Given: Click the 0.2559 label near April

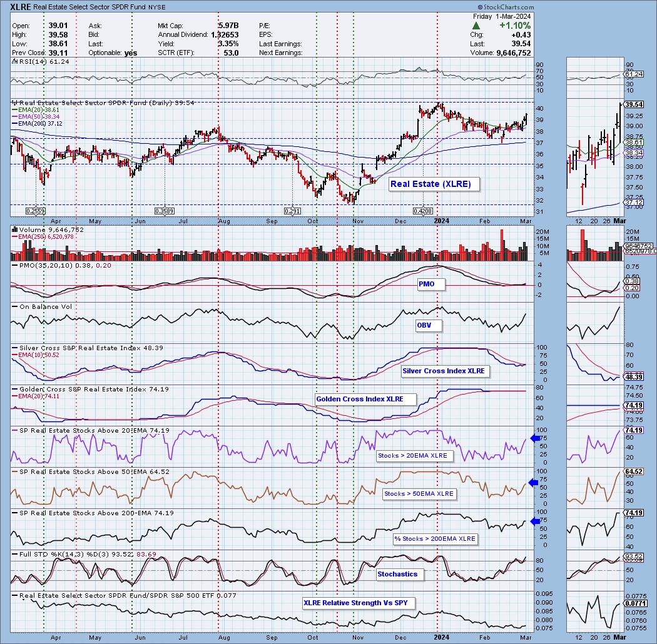Looking at the screenshot, I should tap(35, 211).
